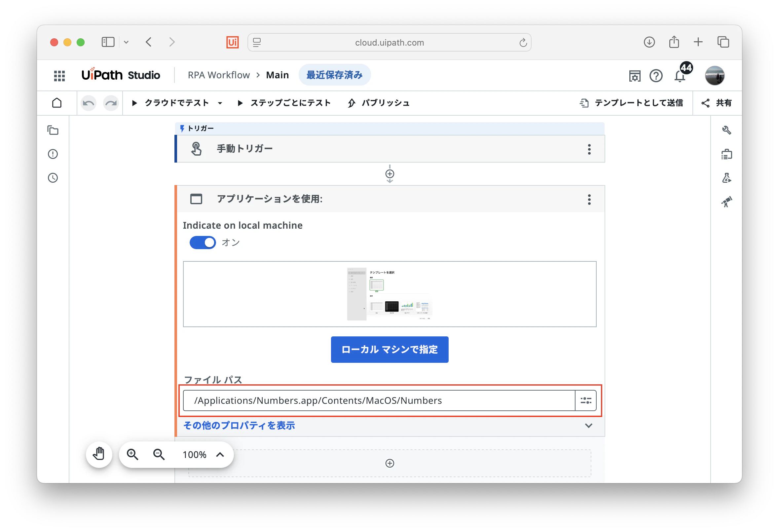Screen dimensions: 779x532
Task: Click the UiPath favicon in the toolbar
Action: coord(232,42)
